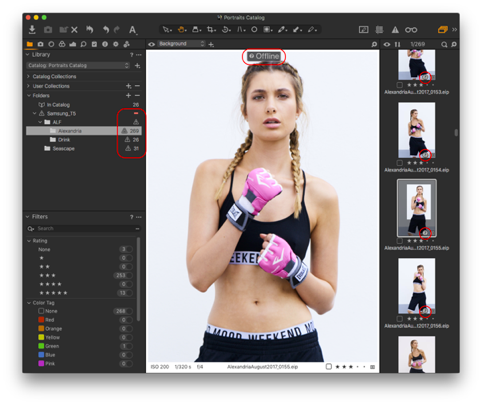Select thumbnail AlexandriaAu...t2017_0154.eip
Viewport: 482px width, 405px height.
pyautogui.click(x=417, y=130)
